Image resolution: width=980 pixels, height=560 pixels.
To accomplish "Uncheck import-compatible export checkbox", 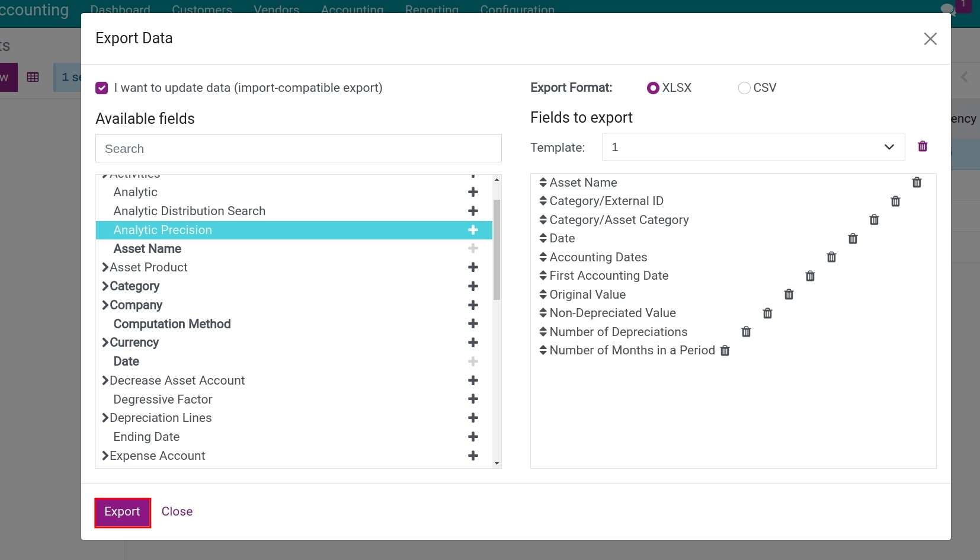I will coord(102,88).
